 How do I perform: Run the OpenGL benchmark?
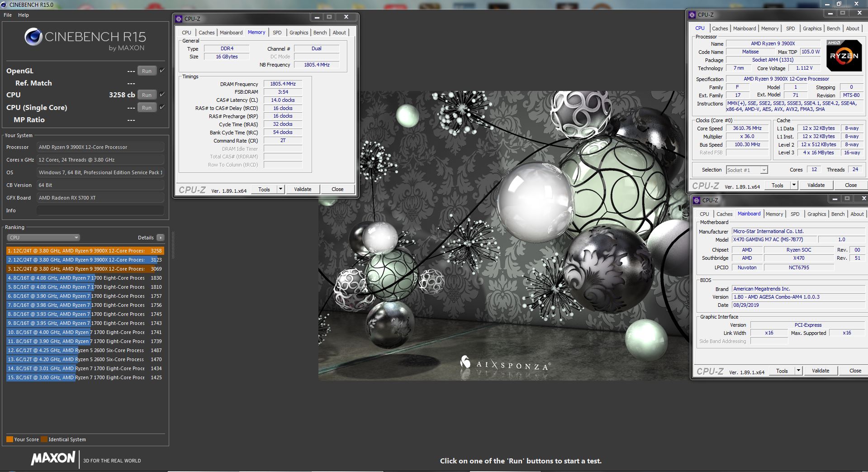[x=147, y=71]
